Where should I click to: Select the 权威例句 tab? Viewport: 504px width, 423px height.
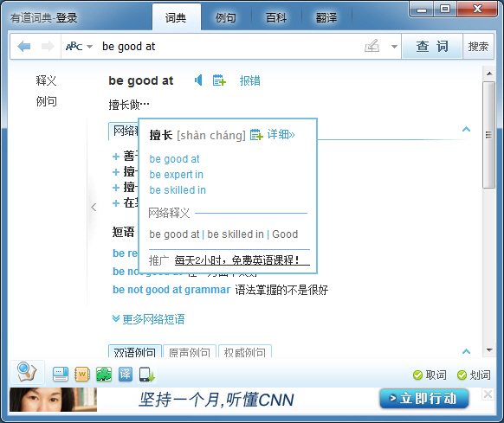tap(245, 352)
